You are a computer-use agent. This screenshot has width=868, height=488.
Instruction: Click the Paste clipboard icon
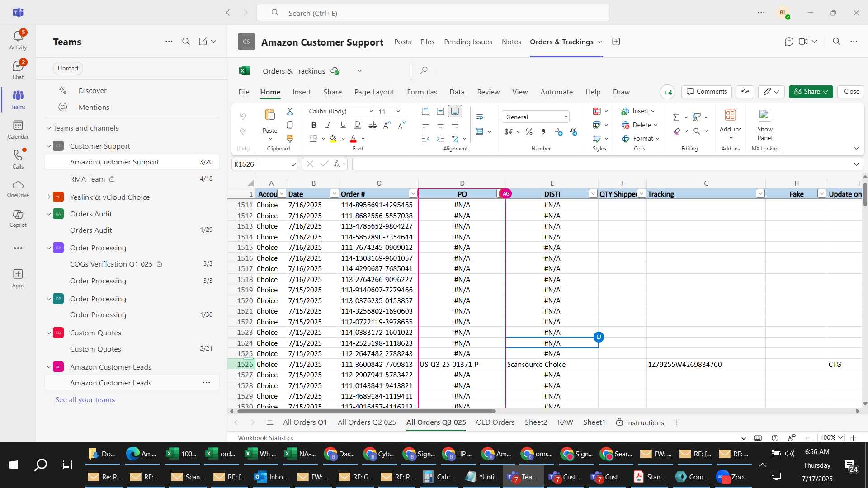click(270, 115)
